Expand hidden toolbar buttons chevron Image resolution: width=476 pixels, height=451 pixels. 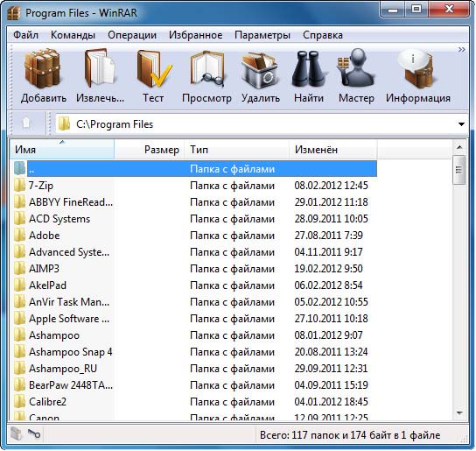point(461,50)
